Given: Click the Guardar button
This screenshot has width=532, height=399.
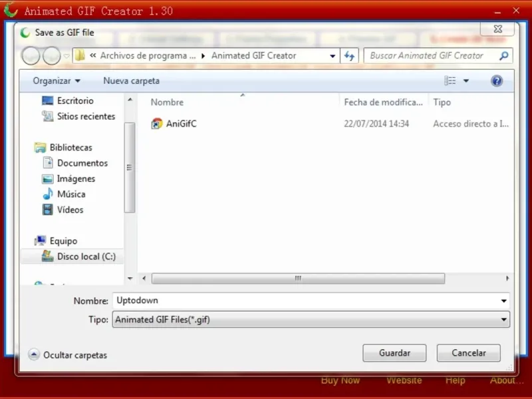Looking at the screenshot, I should (x=394, y=353).
